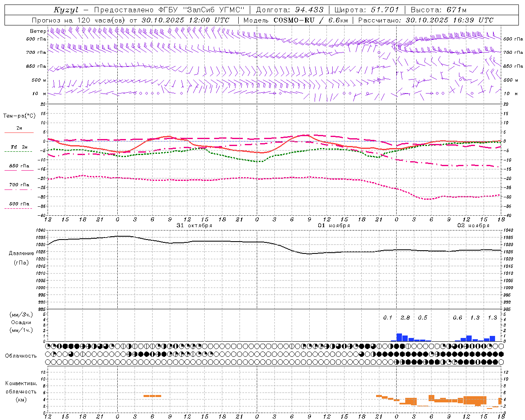Click the "Долгота: 94.433" header field
Image resolution: width=525 pixels, height=420 pixels.
pyautogui.click(x=290, y=10)
